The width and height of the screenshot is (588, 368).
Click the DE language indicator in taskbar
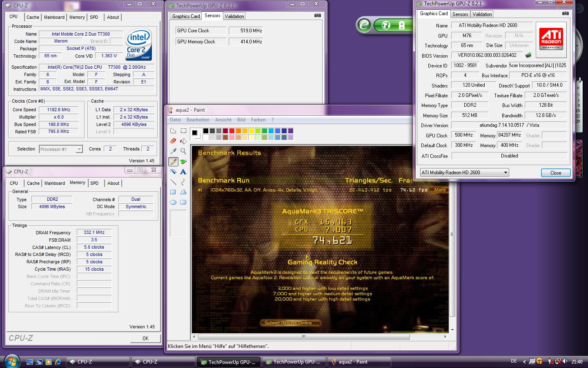point(514,361)
